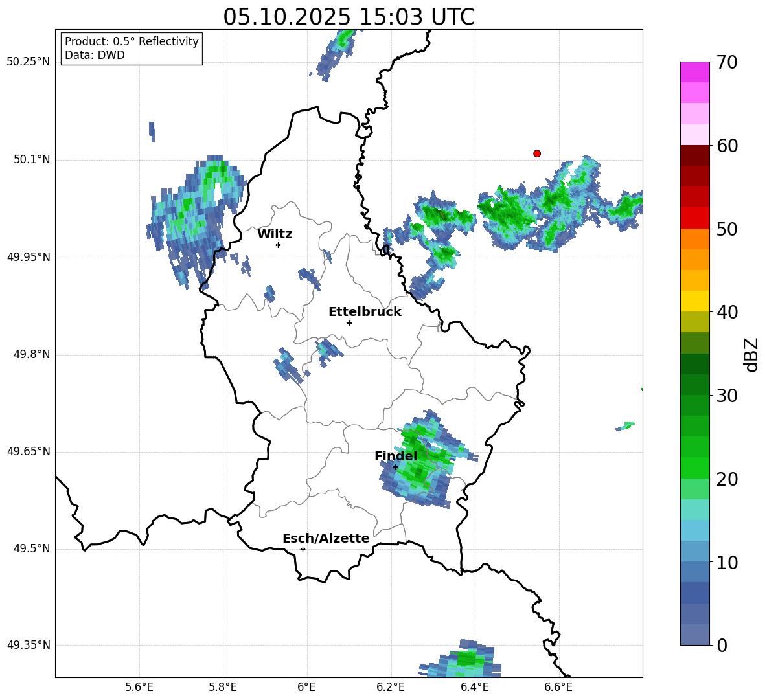Click the 49.5°N latitude tick label
Viewport: 767px width, 700px height.
click(32, 548)
